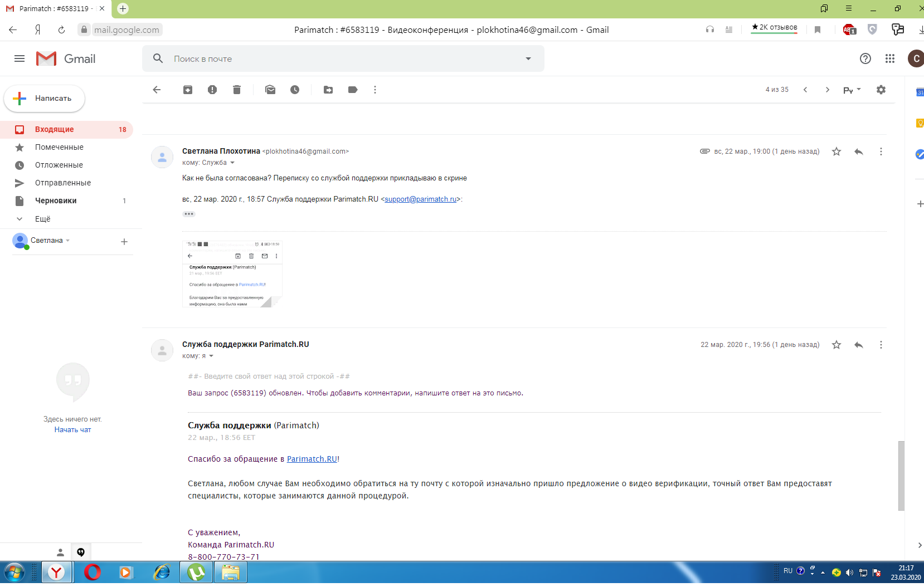
Task: Open the support@parimatch.ru link
Action: [x=421, y=199]
